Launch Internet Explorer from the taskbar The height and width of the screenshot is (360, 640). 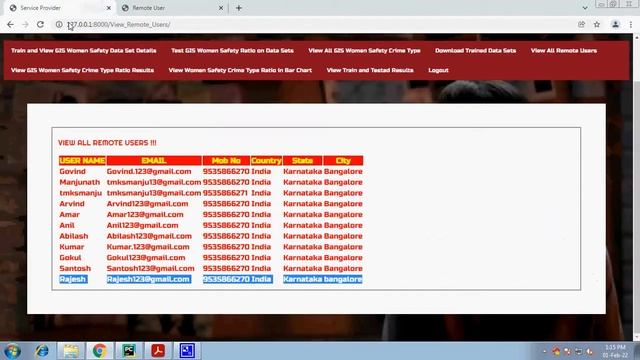(42, 351)
